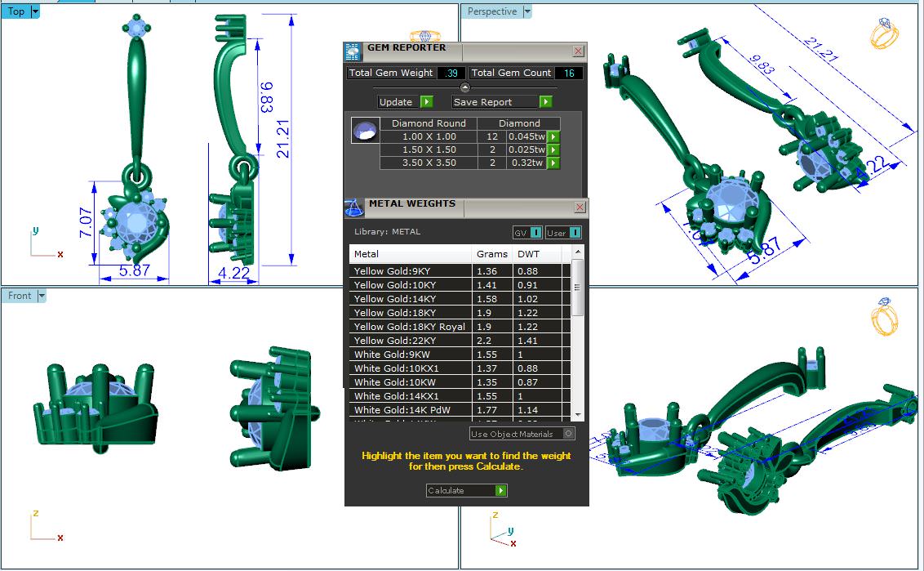Viewport: 924px width, 571px height.
Task: Enable Use Object Materials option
Action: tap(568, 434)
